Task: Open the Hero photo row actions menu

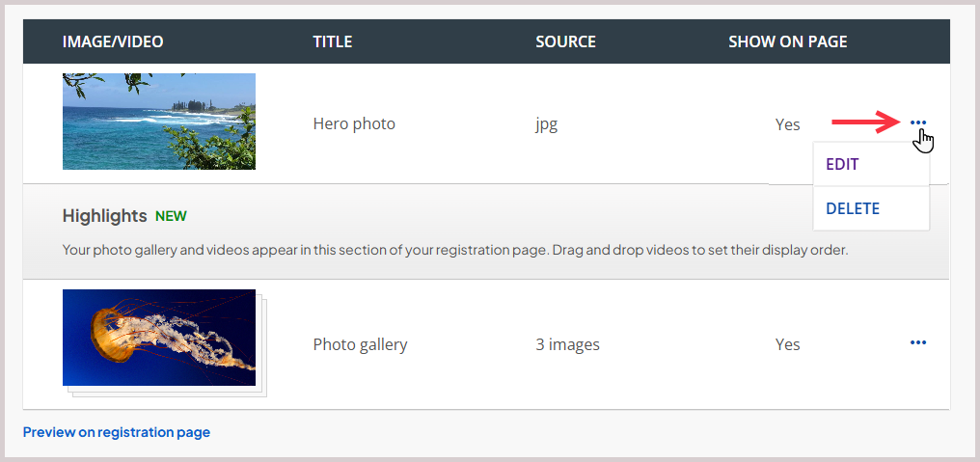Action: 917,122
